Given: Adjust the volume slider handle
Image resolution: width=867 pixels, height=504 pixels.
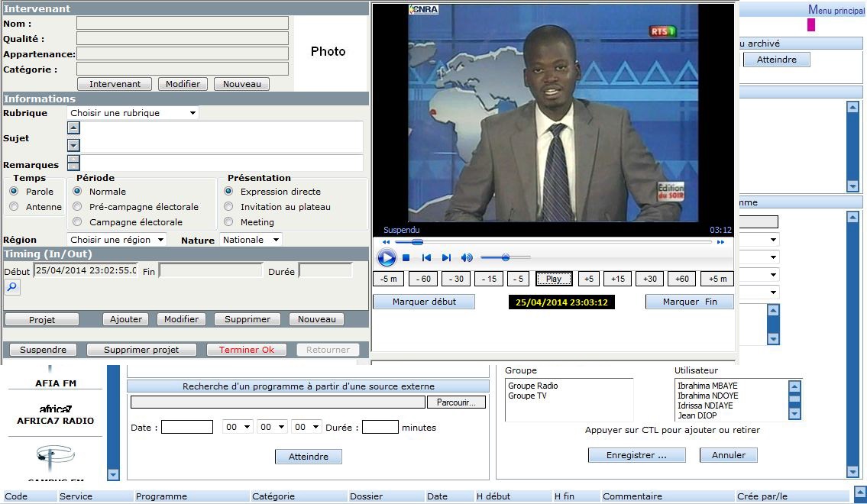Looking at the screenshot, I should point(505,258).
